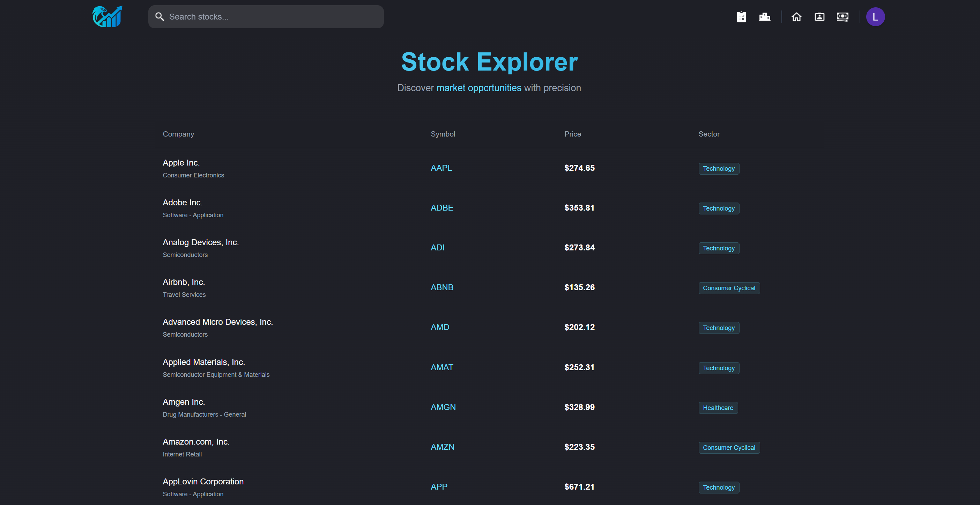The height and width of the screenshot is (505, 980).
Task: Click Airbnb's Consumer Cyclical sector tag
Action: pyautogui.click(x=728, y=288)
